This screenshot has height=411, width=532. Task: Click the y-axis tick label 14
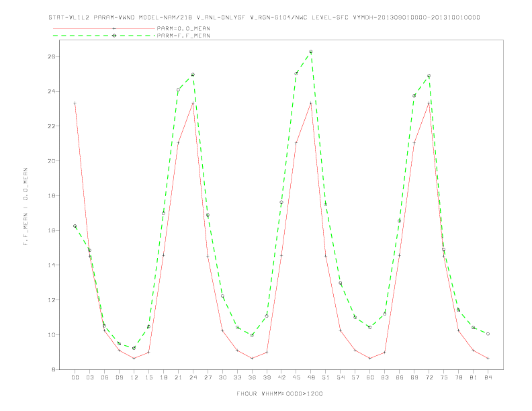click(51, 265)
